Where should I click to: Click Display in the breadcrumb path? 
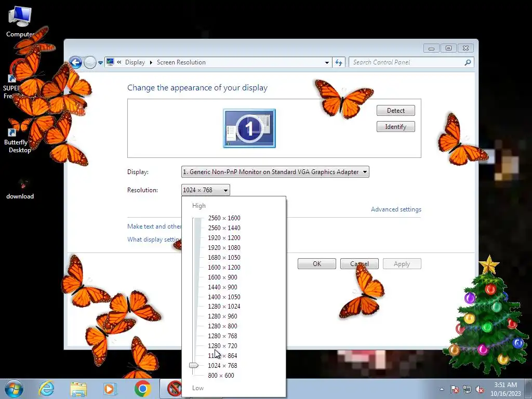(135, 62)
